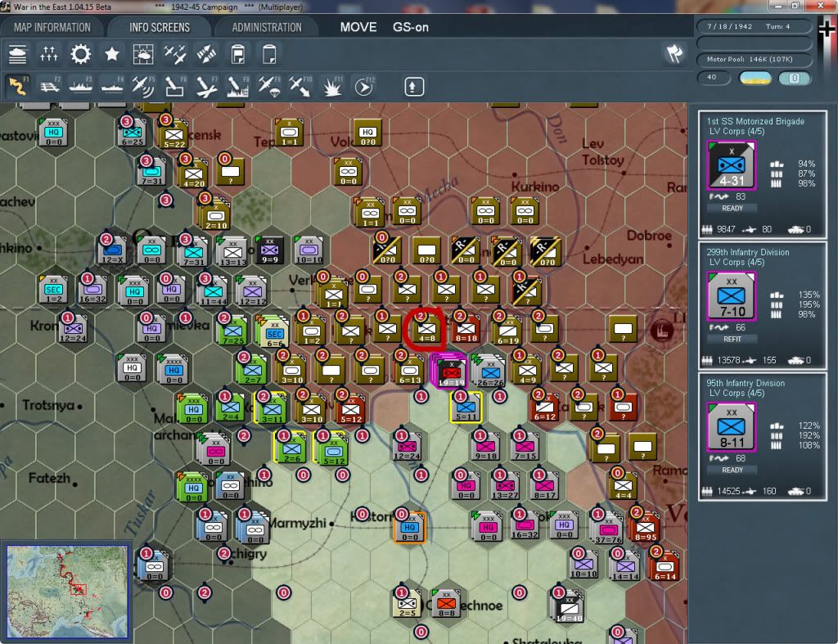The height and width of the screenshot is (644, 838).
Task: Select the blue 26=26 unit stack
Action: (490, 372)
